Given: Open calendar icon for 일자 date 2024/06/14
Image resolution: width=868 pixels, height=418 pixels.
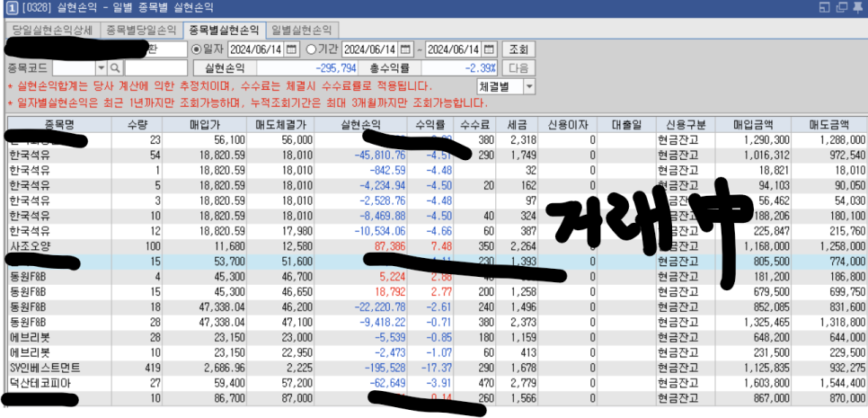Looking at the screenshot, I should (x=292, y=49).
